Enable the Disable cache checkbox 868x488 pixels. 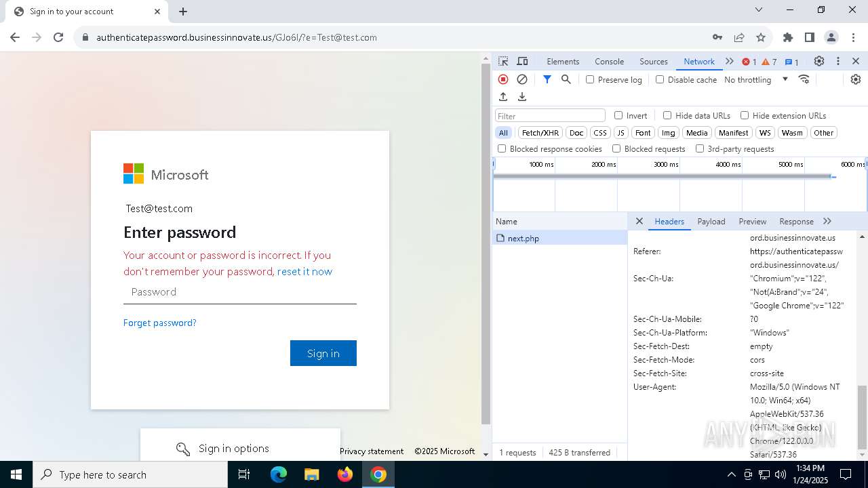coord(660,79)
